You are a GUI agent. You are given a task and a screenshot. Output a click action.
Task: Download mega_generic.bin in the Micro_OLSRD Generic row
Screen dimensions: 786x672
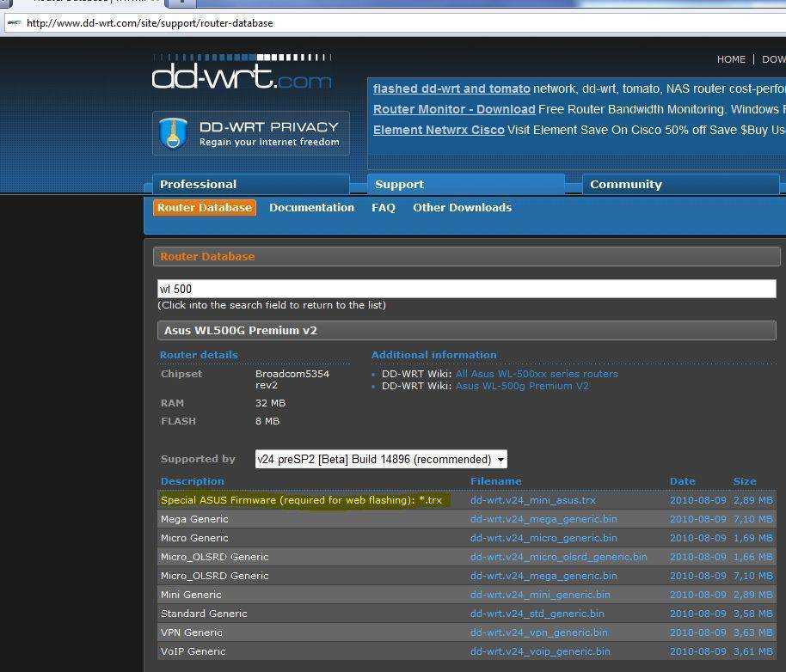coord(543,576)
